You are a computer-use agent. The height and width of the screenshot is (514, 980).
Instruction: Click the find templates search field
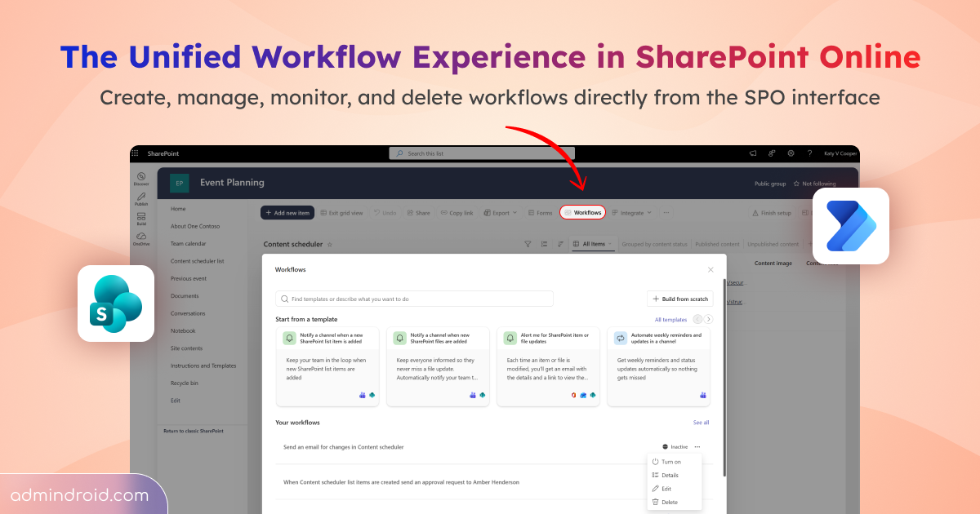coord(414,299)
